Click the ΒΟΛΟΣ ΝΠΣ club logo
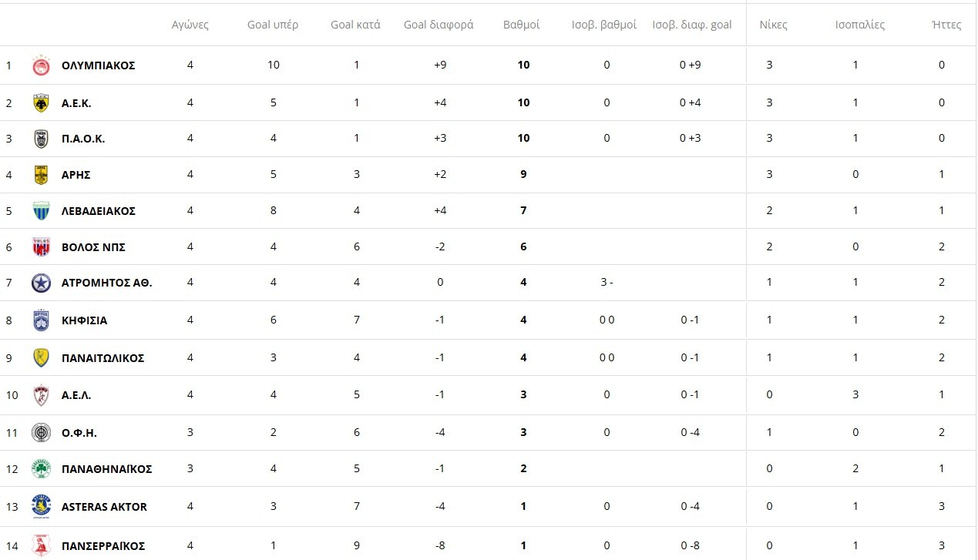 [x=41, y=247]
